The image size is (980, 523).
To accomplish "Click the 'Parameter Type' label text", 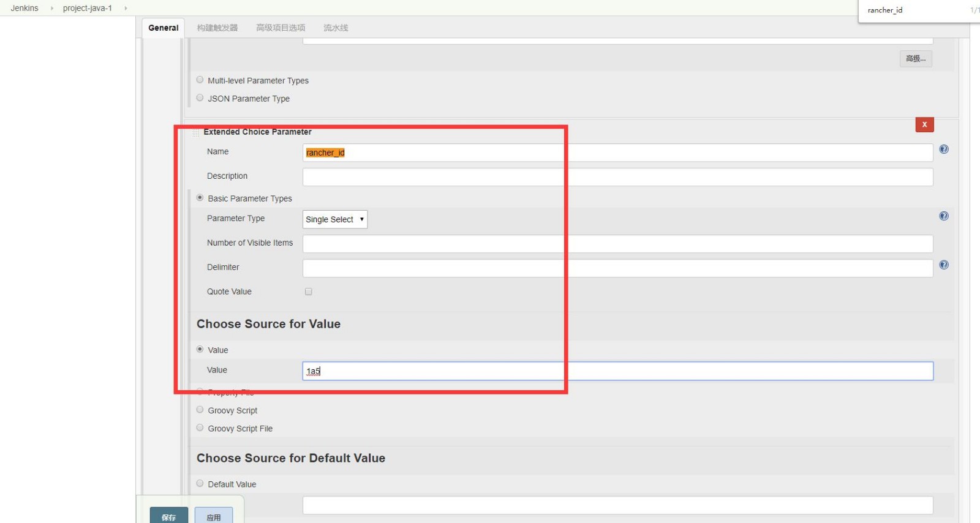I will pyautogui.click(x=236, y=218).
